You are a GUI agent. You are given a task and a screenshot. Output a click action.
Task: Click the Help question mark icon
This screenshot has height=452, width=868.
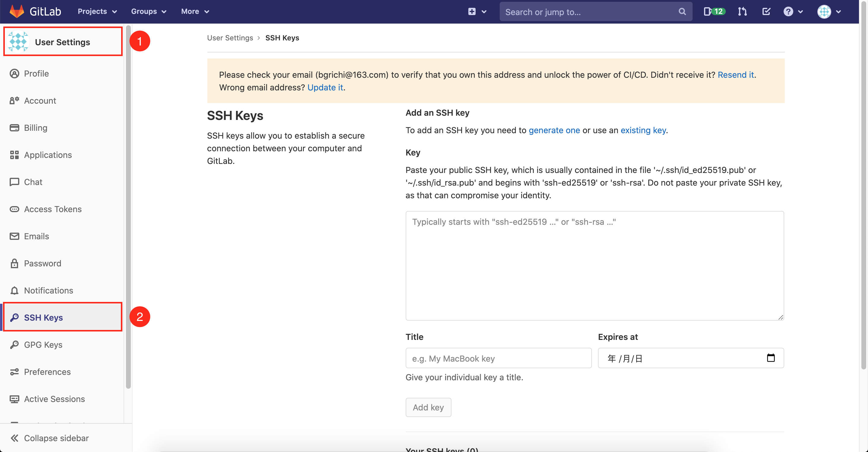788,11
